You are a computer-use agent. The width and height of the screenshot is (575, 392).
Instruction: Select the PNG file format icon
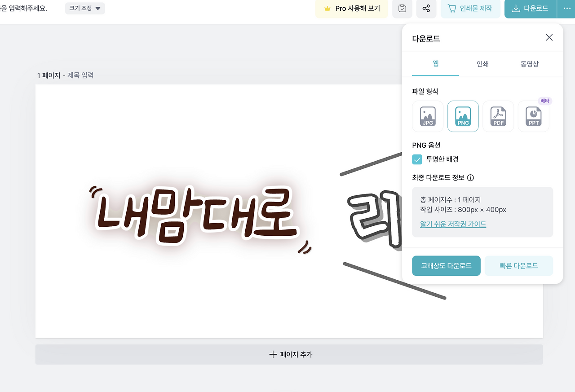point(463,116)
